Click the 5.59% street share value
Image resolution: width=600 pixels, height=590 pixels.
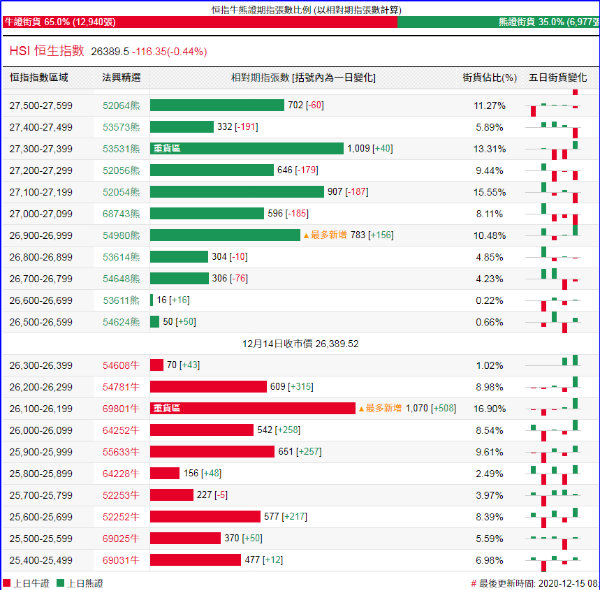pos(489,538)
